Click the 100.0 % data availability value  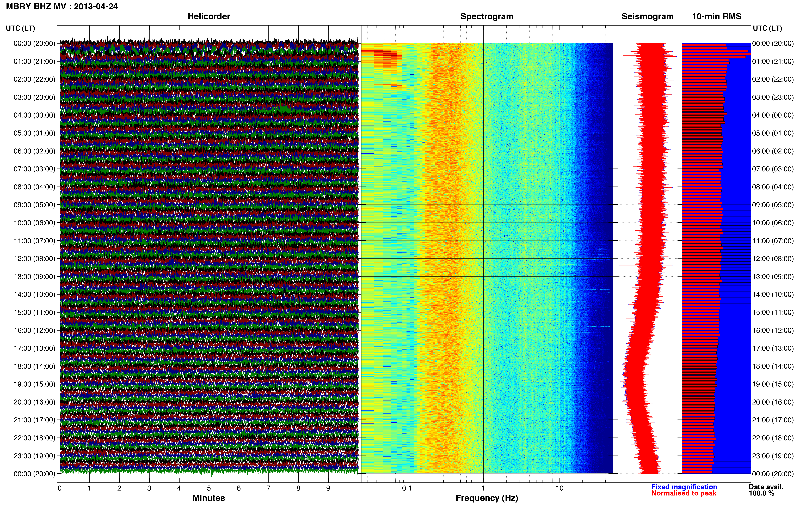tap(761, 493)
